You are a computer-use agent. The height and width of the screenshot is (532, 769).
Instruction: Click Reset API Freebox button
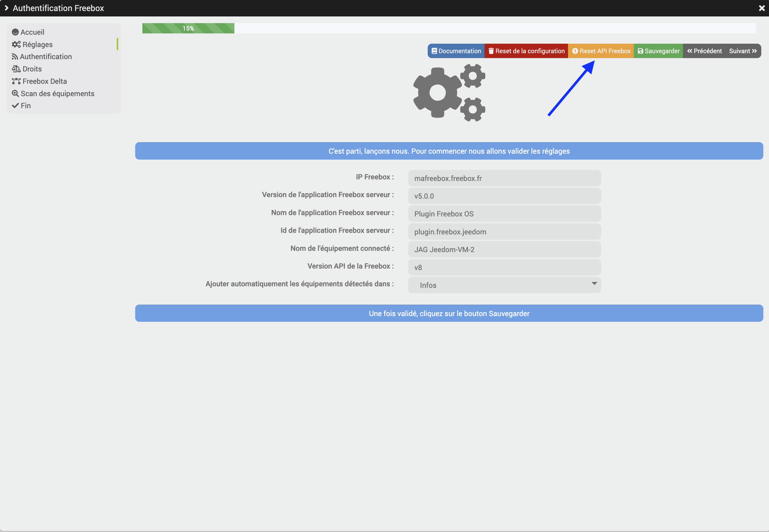[601, 51]
